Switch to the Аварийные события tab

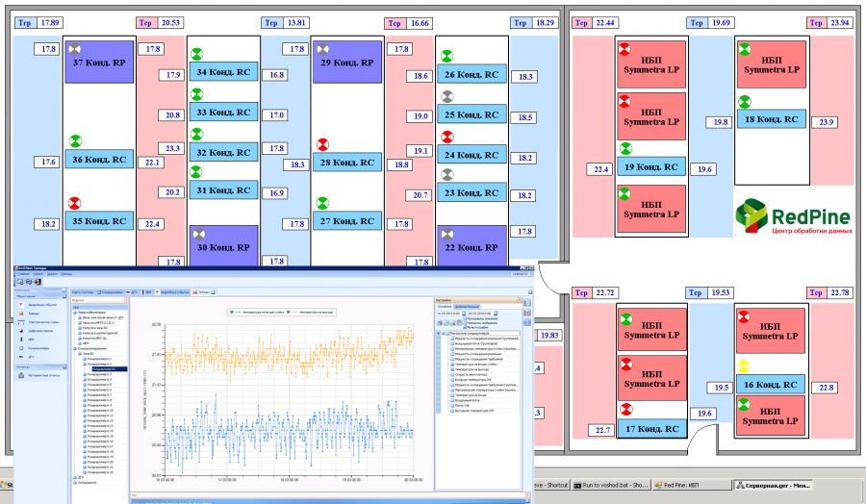(x=173, y=292)
